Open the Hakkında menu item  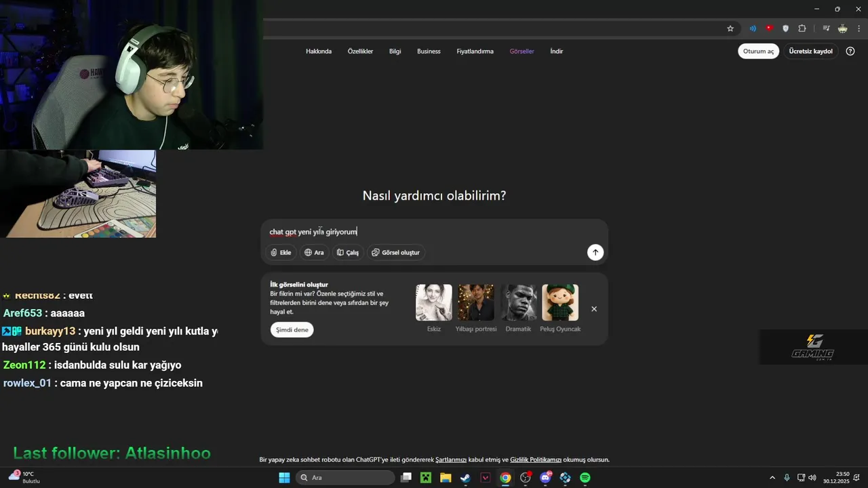(319, 52)
